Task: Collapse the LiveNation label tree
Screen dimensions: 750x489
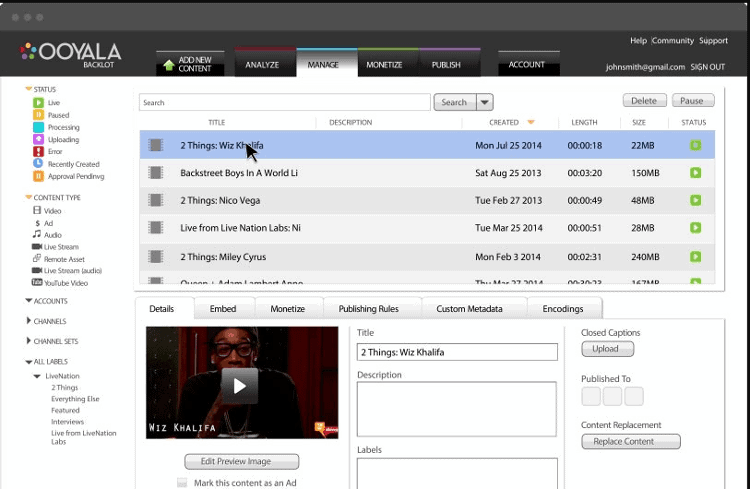Action: tap(37, 376)
